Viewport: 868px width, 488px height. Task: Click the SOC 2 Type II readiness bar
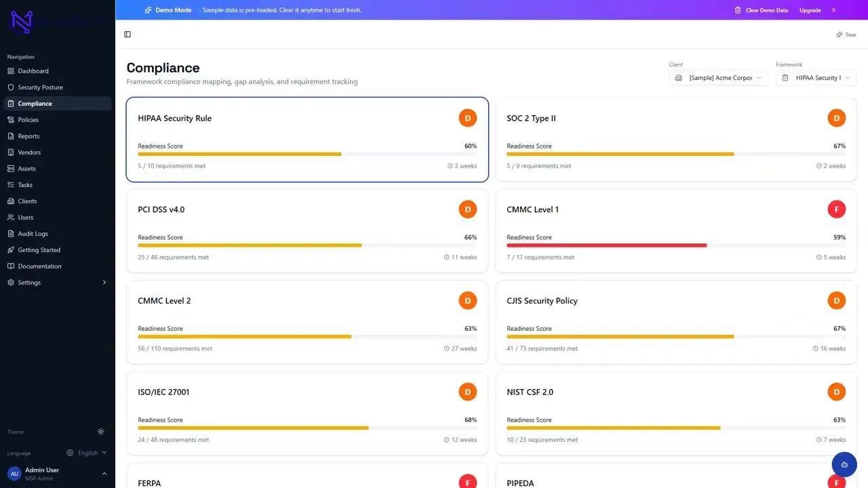[676, 154]
